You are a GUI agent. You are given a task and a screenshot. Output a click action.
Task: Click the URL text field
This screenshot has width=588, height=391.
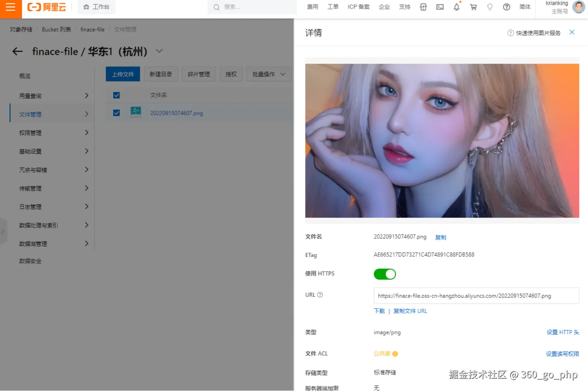(x=476, y=296)
